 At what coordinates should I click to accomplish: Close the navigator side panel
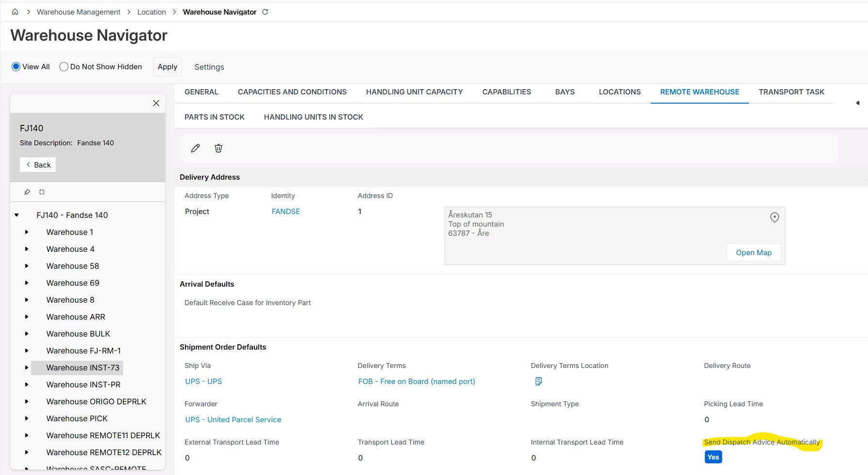[156, 103]
